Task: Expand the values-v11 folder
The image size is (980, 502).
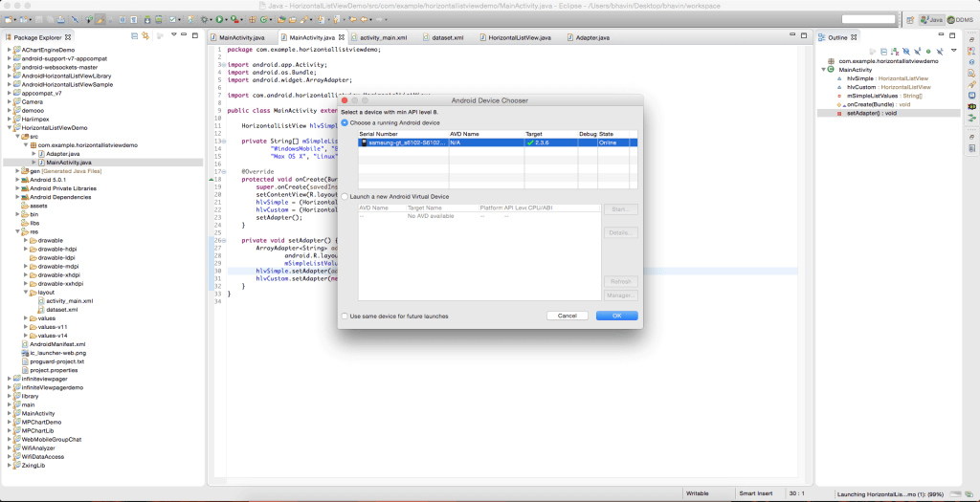Action: click(26, 327)
